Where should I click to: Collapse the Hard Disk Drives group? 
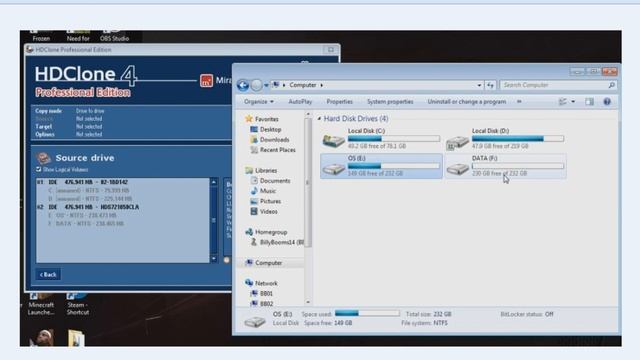(319, 118)
